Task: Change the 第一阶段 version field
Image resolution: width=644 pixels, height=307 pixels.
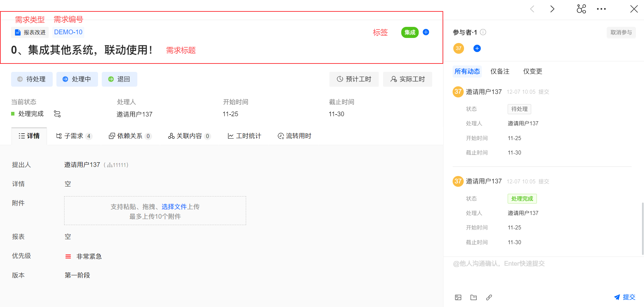Action: click(77, 275)
